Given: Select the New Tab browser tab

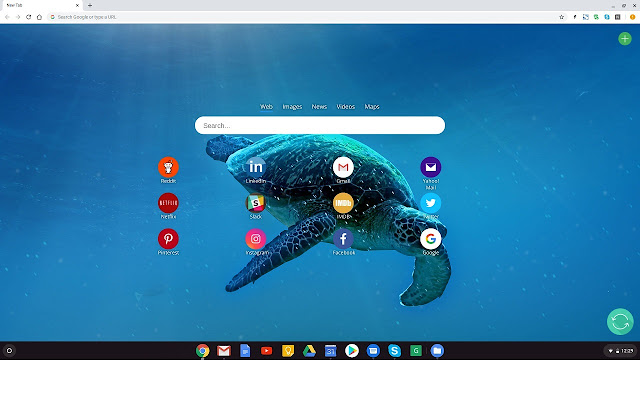Looking at the screenshot, I should click(41, 5).
